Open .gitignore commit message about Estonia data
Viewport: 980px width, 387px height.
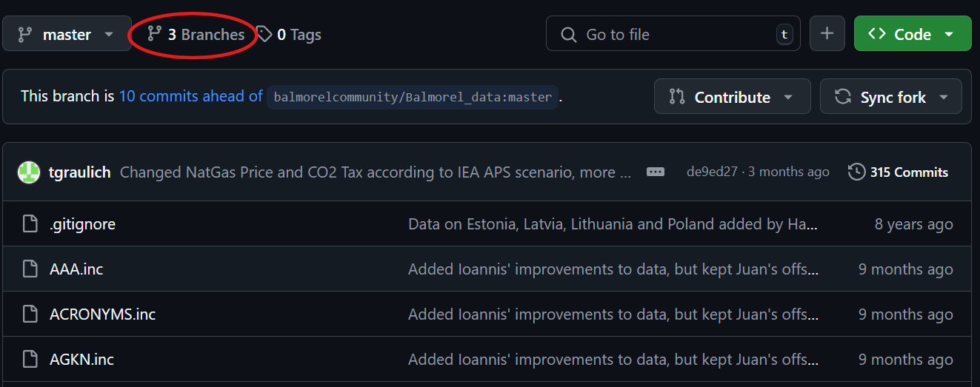click(x=613, y=223)
